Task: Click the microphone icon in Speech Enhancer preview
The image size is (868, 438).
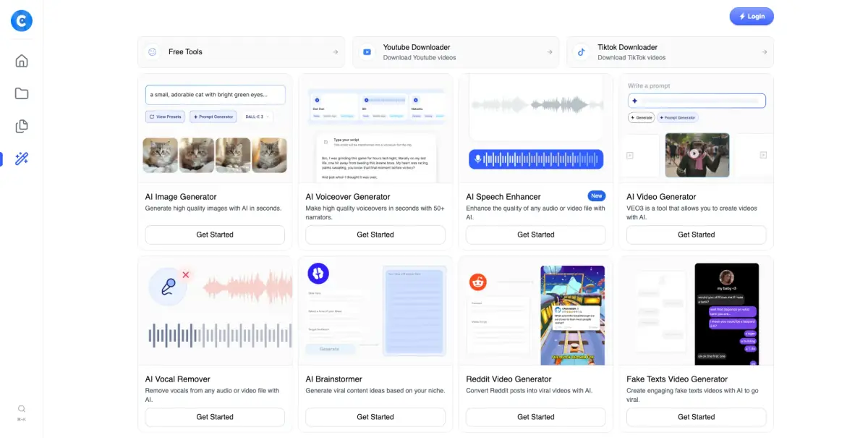Action: tap(477, 159)
